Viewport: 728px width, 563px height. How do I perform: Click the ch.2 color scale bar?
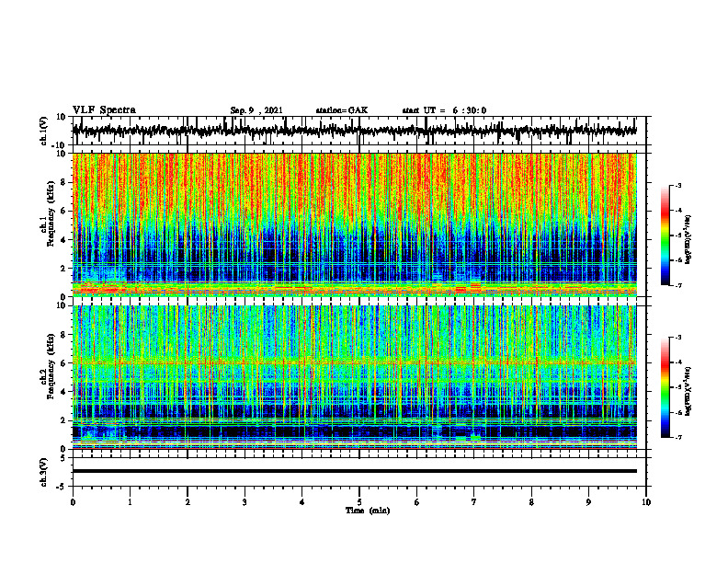point(665,387)
